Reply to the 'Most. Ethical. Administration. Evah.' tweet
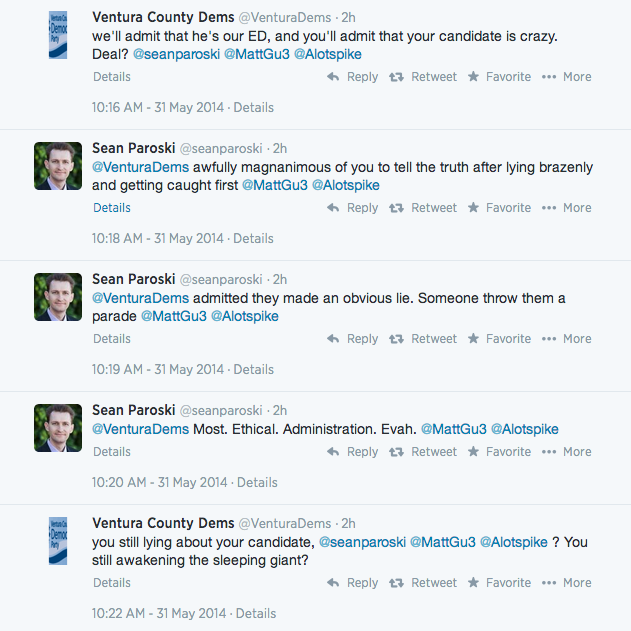631x631 pixels. coord(352,452)
